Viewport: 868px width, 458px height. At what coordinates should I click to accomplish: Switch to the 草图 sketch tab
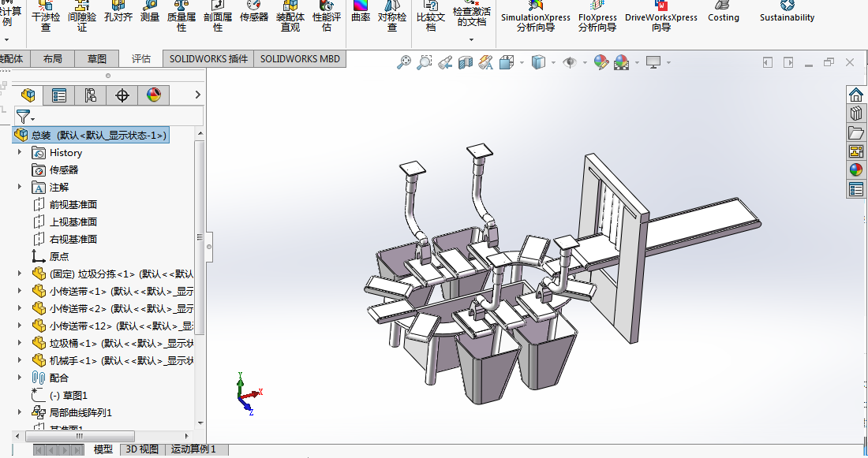[97, 58]
